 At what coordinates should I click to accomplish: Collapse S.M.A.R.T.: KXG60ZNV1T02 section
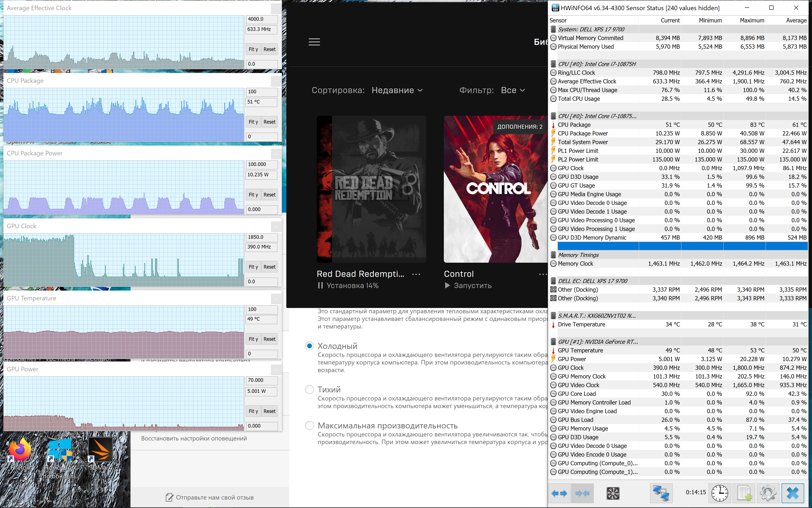click(553, 316)
